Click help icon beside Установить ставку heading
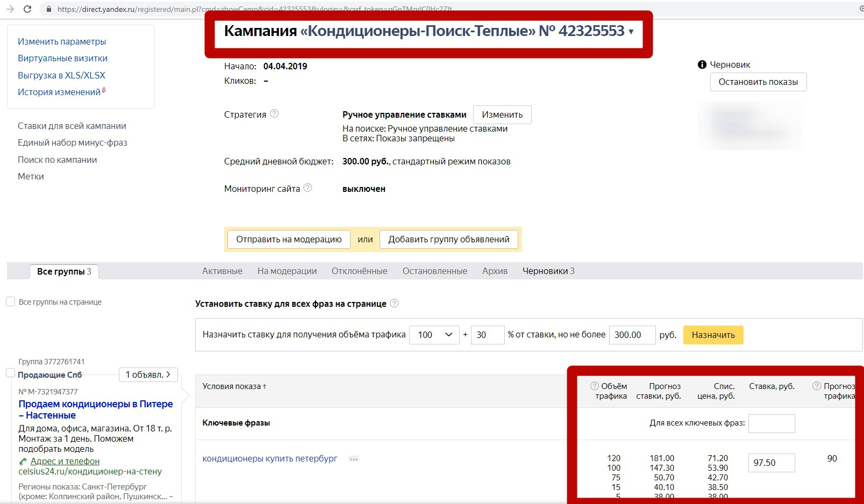Viewport: 864px width, 504px height. click(x=394, y=303)
